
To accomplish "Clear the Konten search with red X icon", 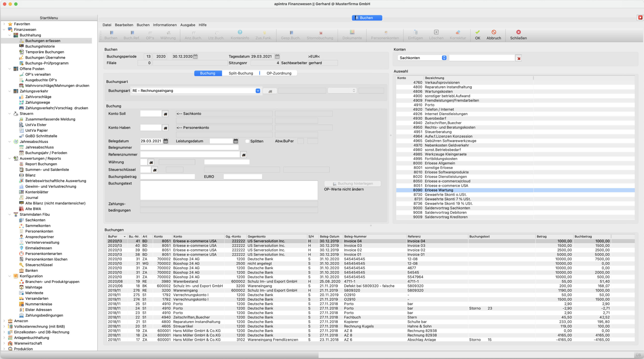I will 518,58.
